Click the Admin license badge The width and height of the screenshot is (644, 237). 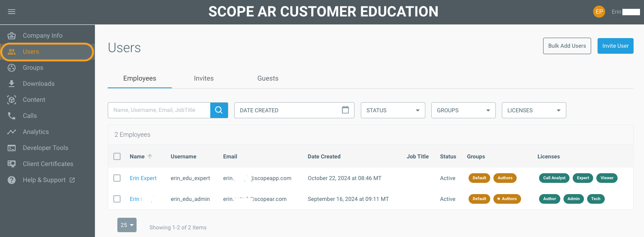(x=574, y=199)
